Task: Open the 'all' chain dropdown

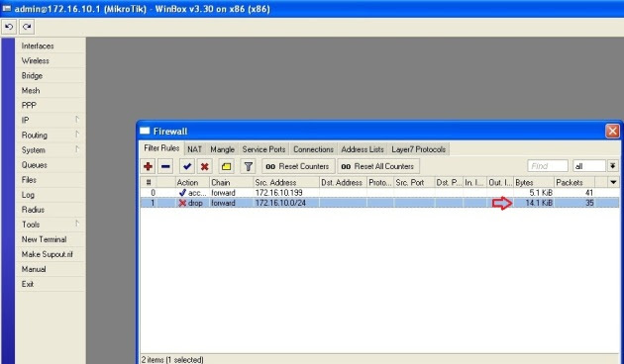Action: click(x=612, y=166)
